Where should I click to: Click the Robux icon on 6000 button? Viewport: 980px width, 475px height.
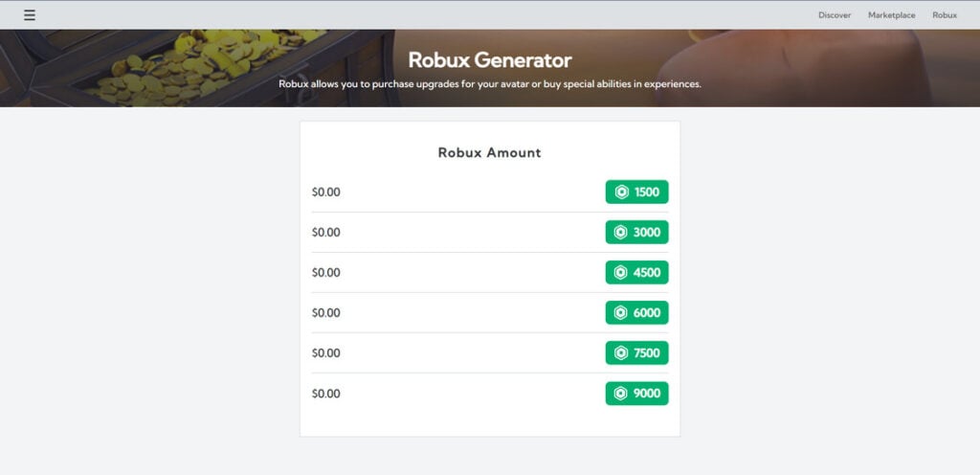621,313
